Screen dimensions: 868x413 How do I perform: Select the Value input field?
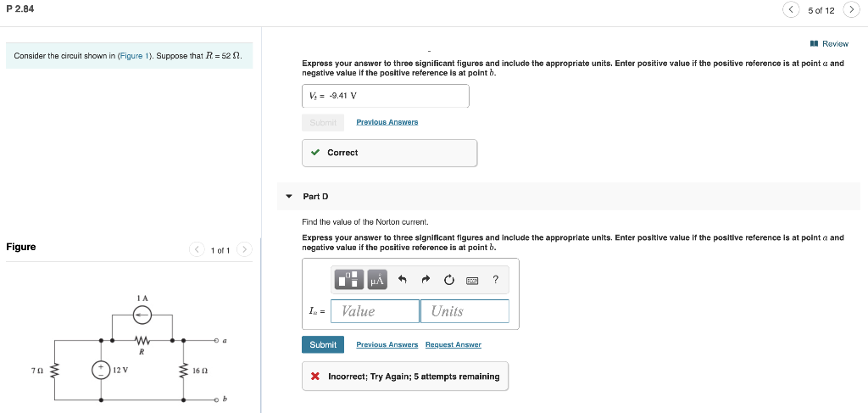[x=375, y=311]
